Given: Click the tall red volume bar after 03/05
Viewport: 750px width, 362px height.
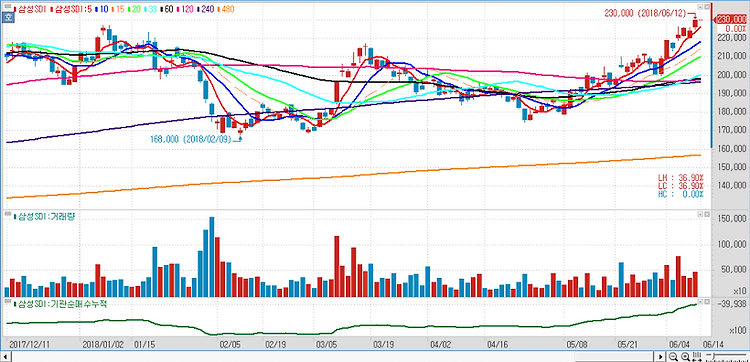Looking at the screenshot, I should [x=336, y=266].
